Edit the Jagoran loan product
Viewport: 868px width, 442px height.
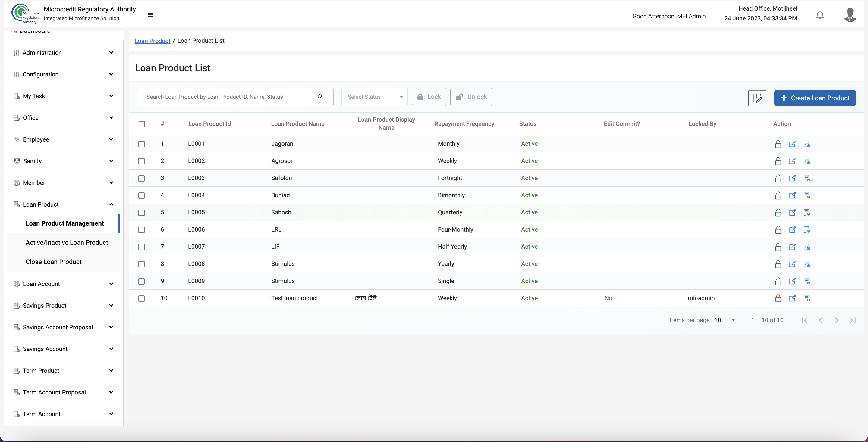[792, 144]
